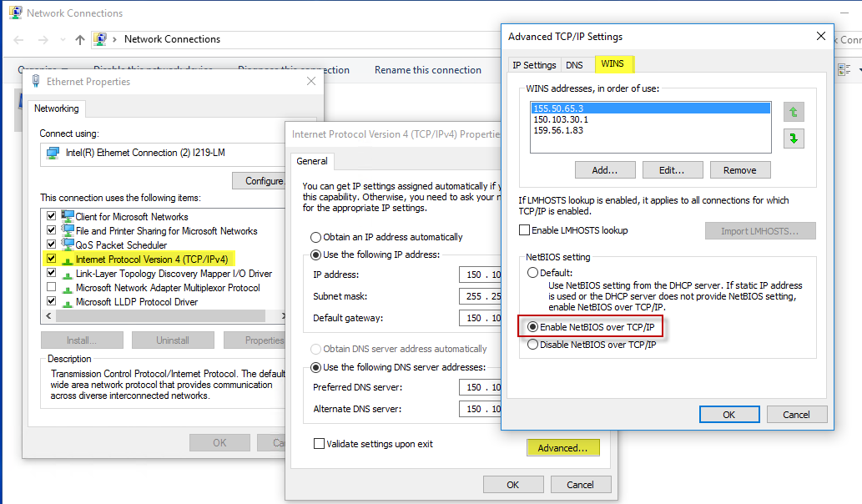
Task: Click scroll-left arrow in items list
Action: click(x=48, y=316)
